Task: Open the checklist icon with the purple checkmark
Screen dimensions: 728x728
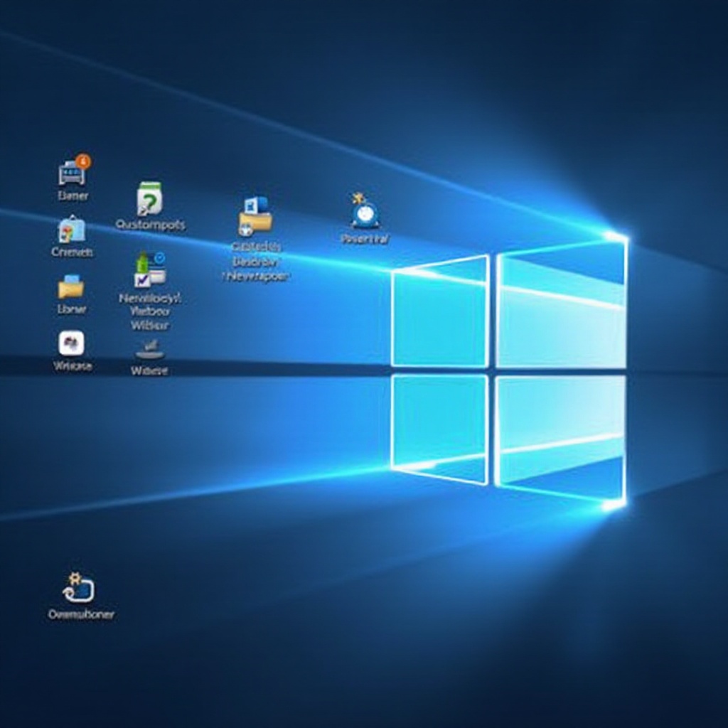Action: click(x=150, y=269)
